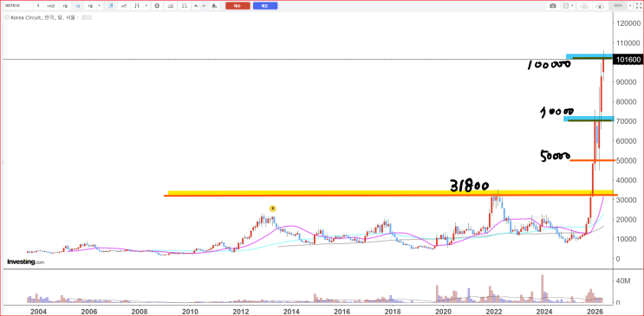
Task: Open the layout dropdown arrow beside square
Action: pyautogui.click(x=572, y=6)
